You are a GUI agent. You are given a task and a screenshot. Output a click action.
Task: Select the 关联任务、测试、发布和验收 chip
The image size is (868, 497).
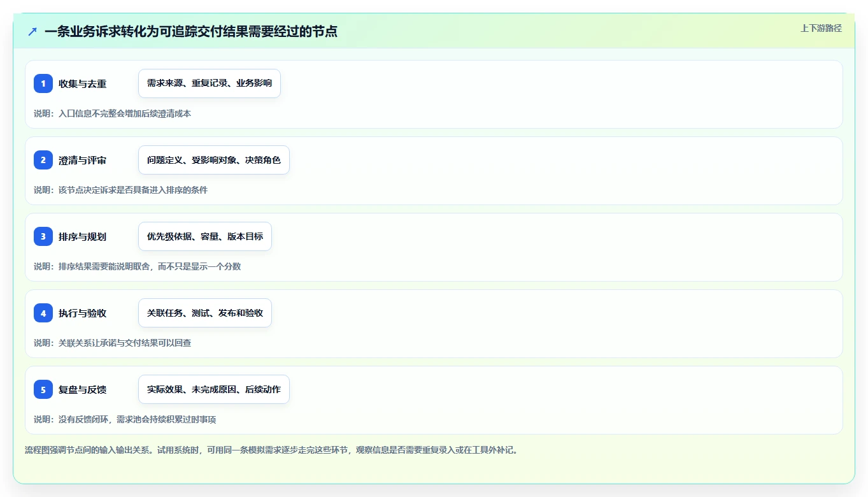click(x=205, y=313)
